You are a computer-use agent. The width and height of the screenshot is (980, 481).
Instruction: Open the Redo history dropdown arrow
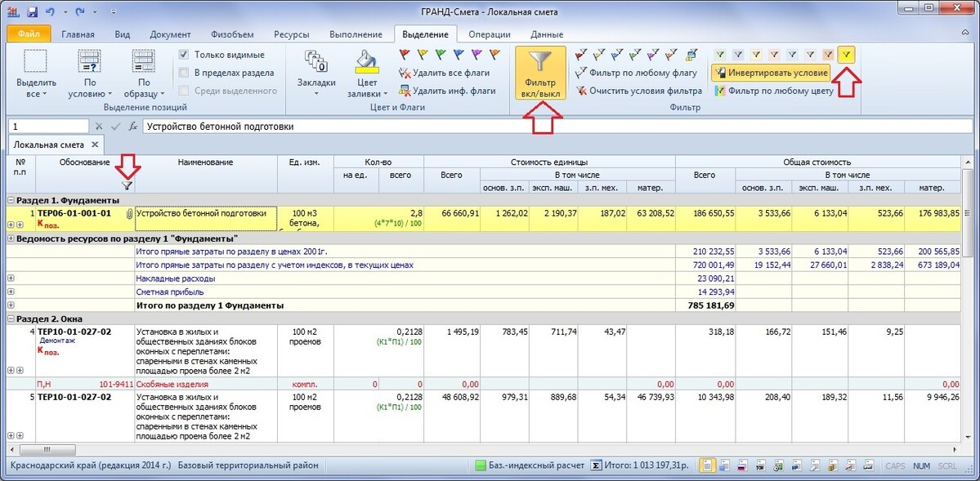click(x=94, y=12)
